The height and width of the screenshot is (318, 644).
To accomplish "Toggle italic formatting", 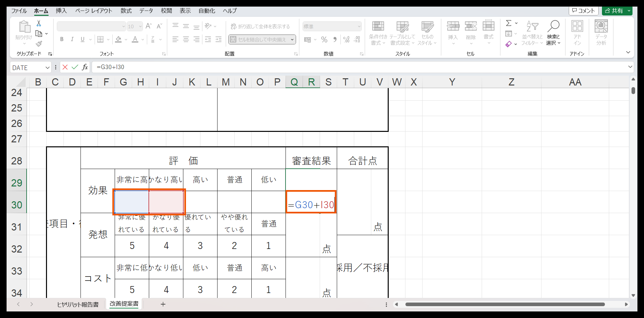I will pos(72,39).
